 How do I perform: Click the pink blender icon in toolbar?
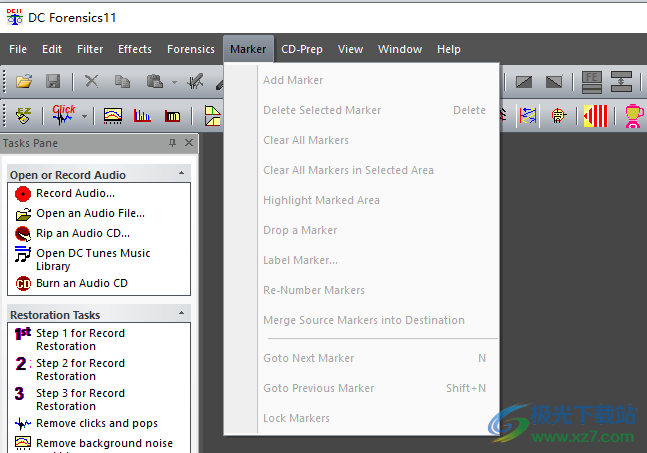(x=634, y=116)
